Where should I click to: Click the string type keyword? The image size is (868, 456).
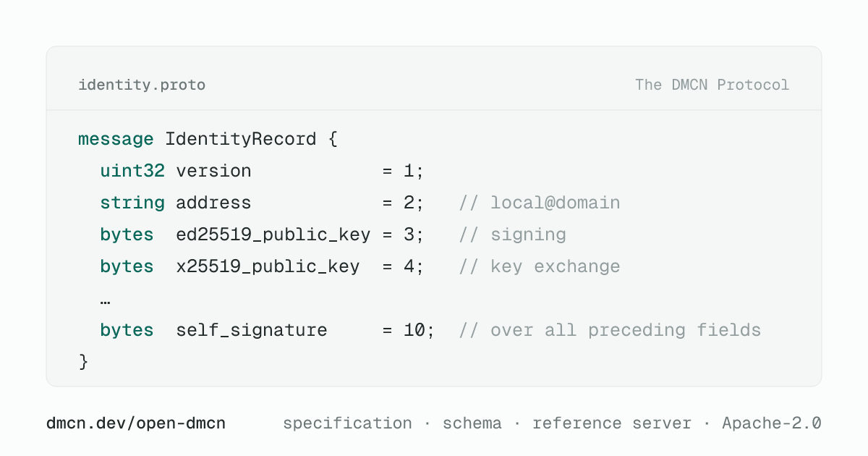pyautogui.click(x=132, y=203)
